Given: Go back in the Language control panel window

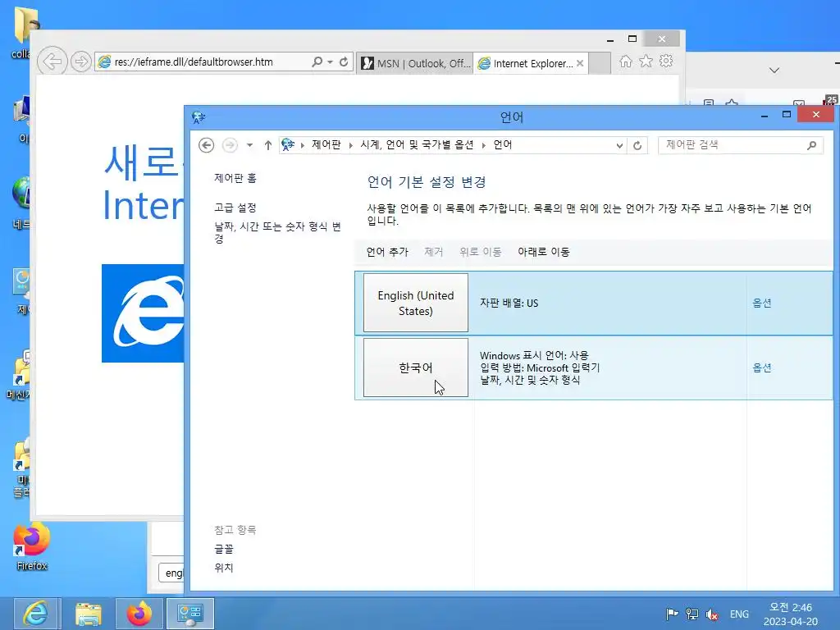Looking at the screenshot, I should point(206,145).
